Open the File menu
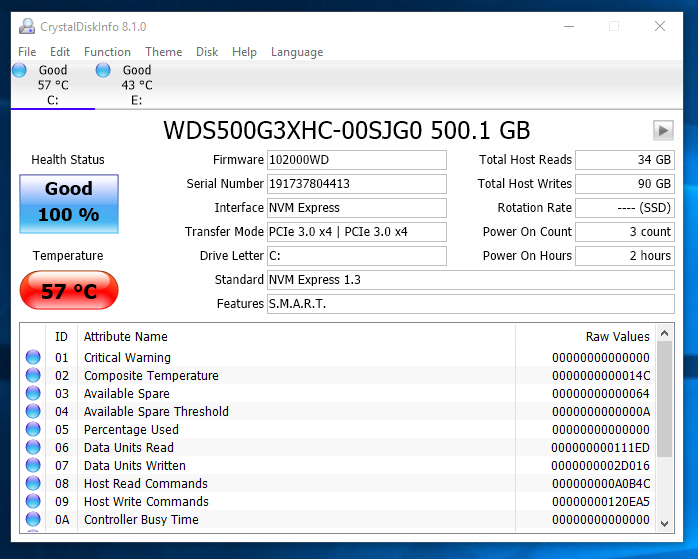698x559 pixels. point(27,52)
